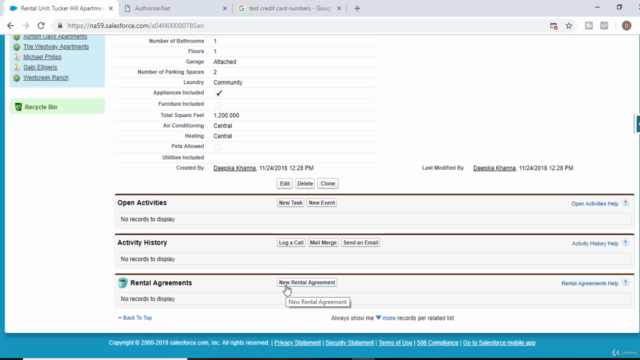Switch to the Authorize.Net tab
This screenshot has width=640, height=360.
pyautogui.click(x=176, y=8)
